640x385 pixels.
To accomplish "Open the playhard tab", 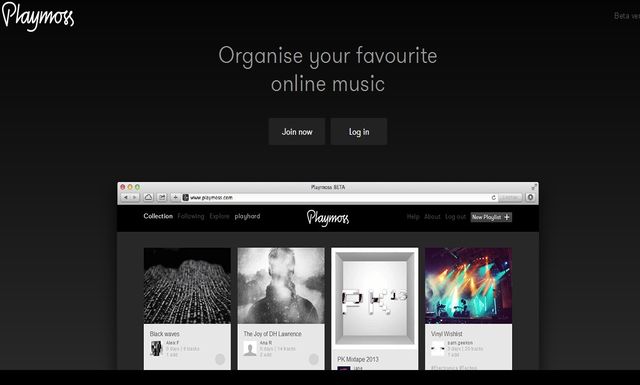I will click(x=247, y=216).
